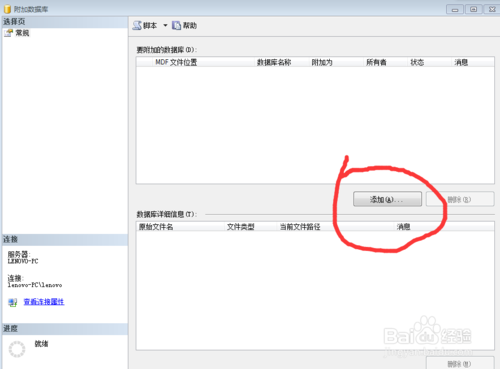Click the 脚本 script toolbar button
This screenshot has height=369, width=500.
145,26
